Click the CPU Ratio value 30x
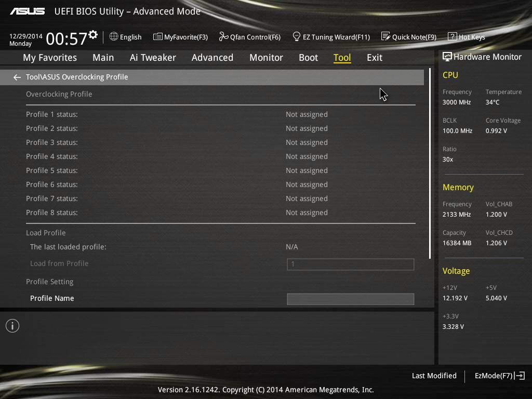The height and width of the screenshot is (399, 532). [x=447, y=159]
